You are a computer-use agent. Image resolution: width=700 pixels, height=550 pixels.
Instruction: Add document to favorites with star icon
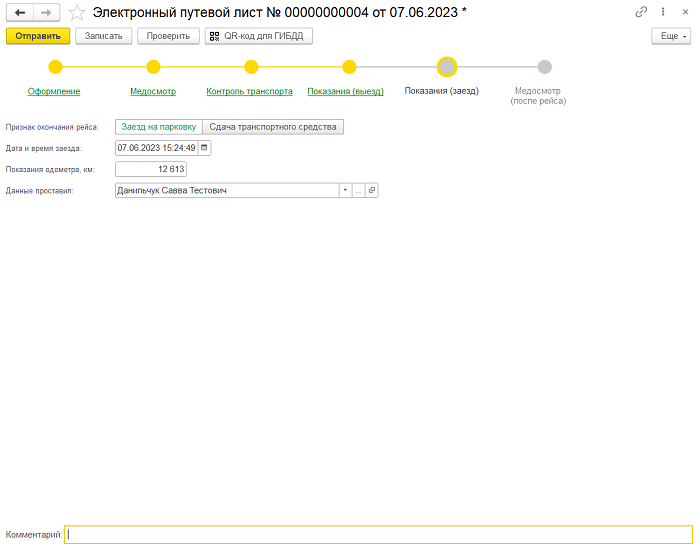click(76, 12)
